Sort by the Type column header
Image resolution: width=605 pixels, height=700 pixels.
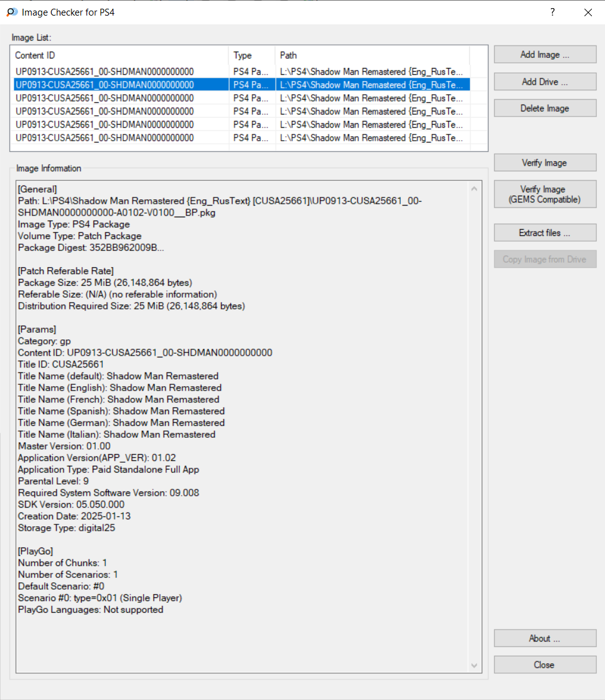click(x=252, y=55)
